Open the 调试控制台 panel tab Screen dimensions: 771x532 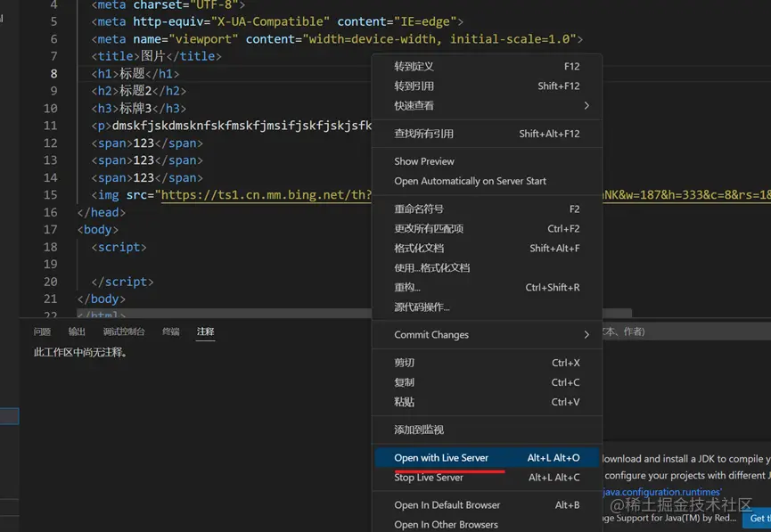coord(124,331)
